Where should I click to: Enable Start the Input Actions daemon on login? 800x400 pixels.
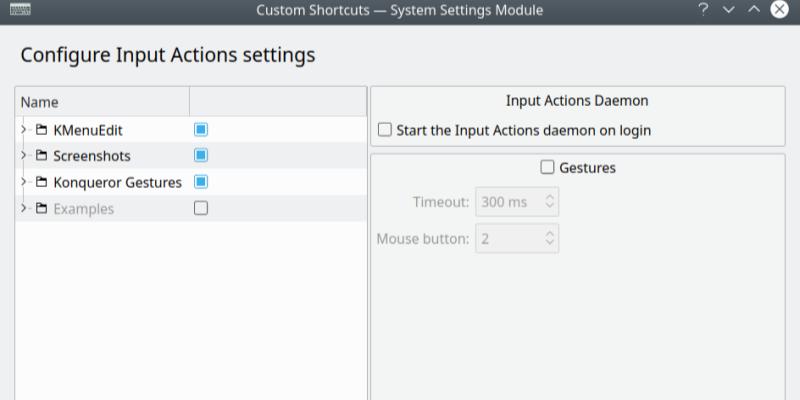click(385, 130)
